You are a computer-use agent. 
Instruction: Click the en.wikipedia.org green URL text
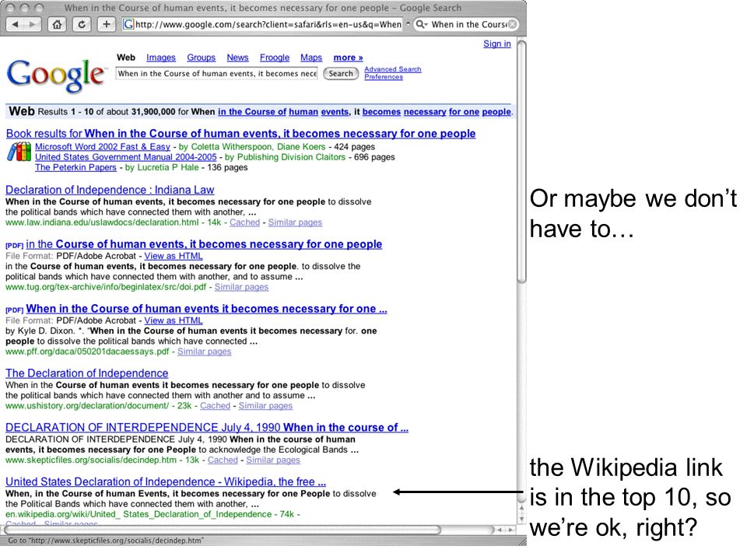(x=139, y=514)
